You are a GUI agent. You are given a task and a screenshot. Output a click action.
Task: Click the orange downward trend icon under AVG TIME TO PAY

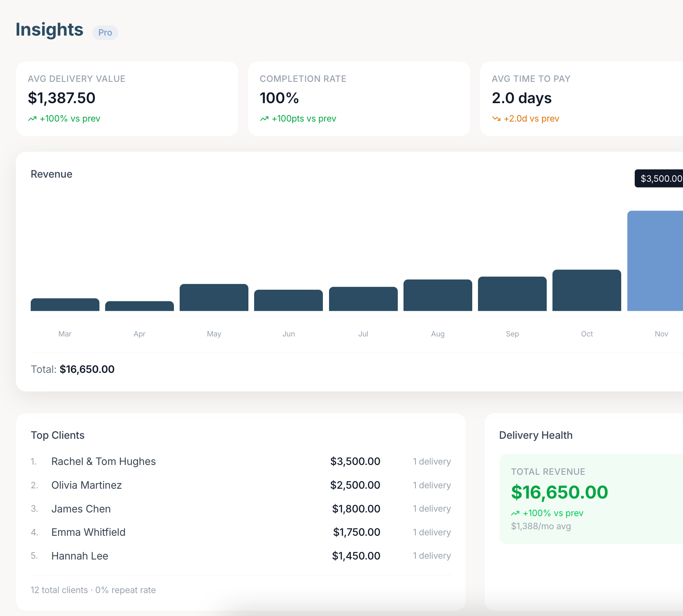[496, 119]
